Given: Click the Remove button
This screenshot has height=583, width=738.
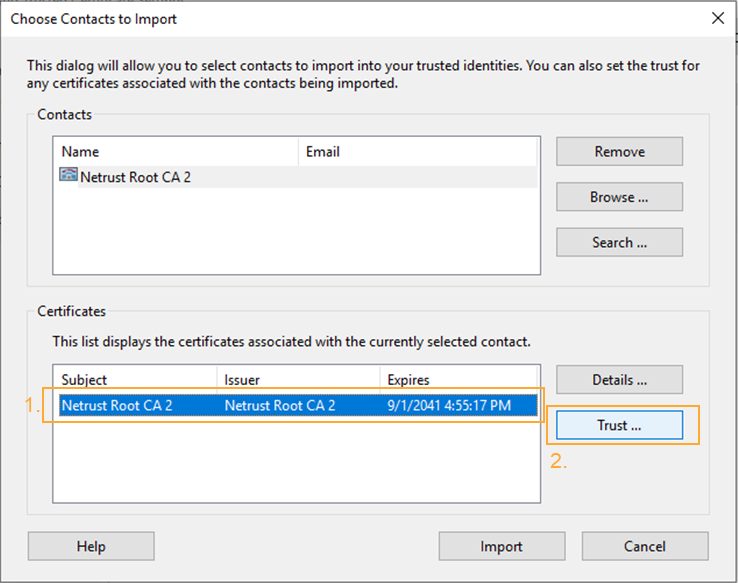Looking at the screenshot, I should (x=619, y=152).
